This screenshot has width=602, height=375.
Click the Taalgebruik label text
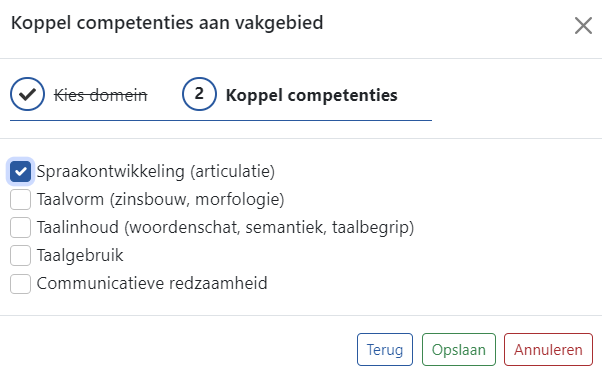coord(80,255)
